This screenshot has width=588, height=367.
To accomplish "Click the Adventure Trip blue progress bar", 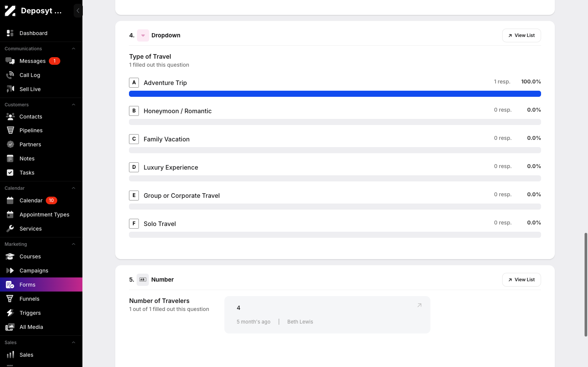I will coord(335,94).
